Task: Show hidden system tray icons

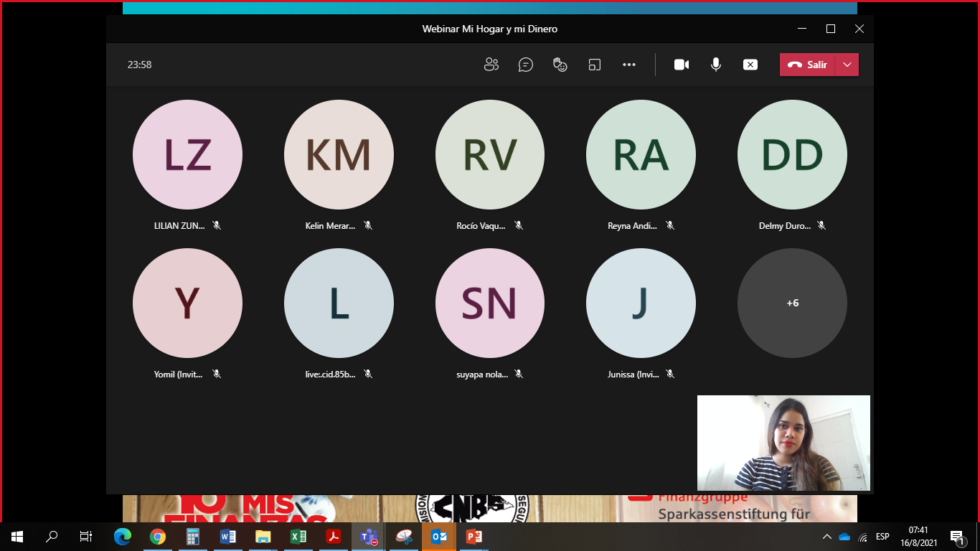Action: click(827, 537)
